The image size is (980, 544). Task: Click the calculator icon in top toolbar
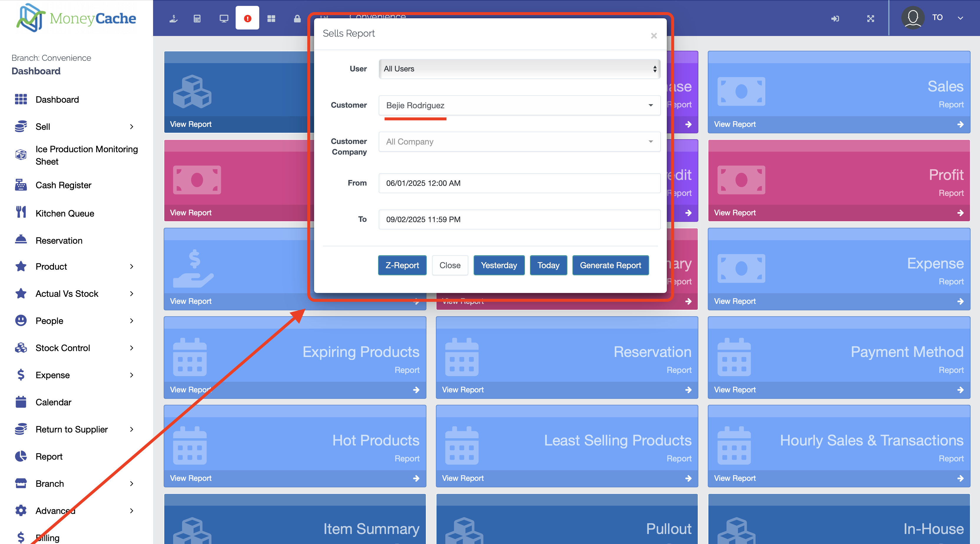(197, 18)
